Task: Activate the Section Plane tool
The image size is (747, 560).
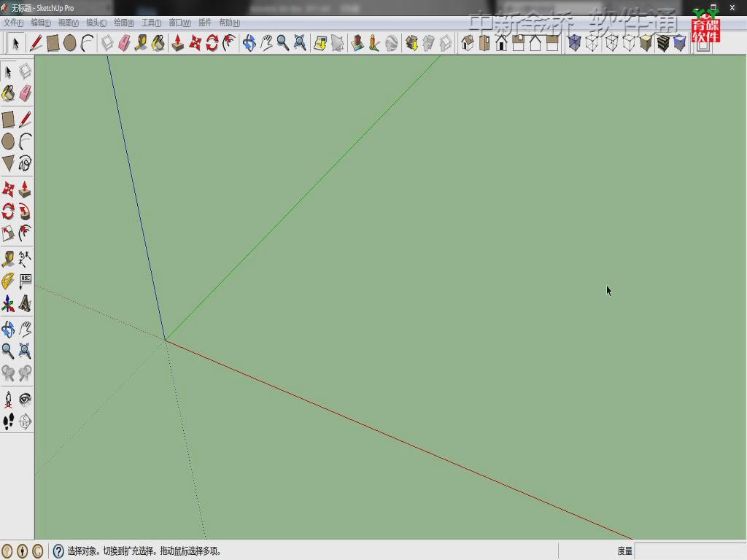Action: 26,421
